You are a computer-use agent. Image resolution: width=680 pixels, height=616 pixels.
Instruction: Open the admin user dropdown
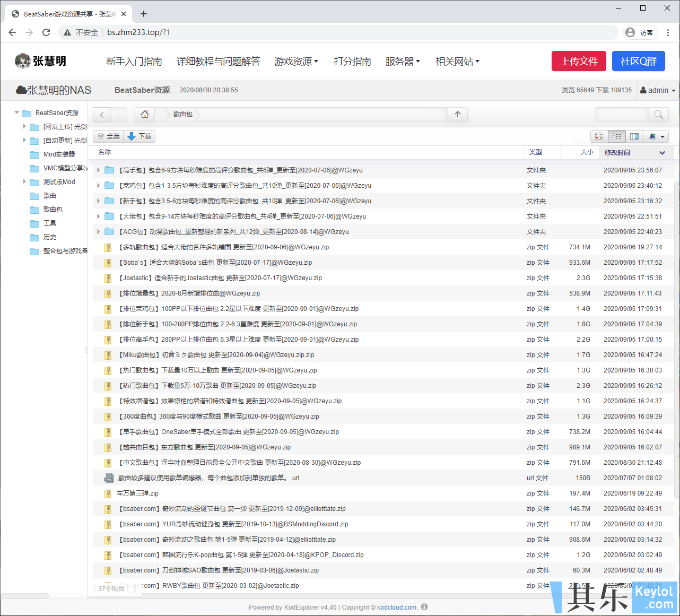658,90
